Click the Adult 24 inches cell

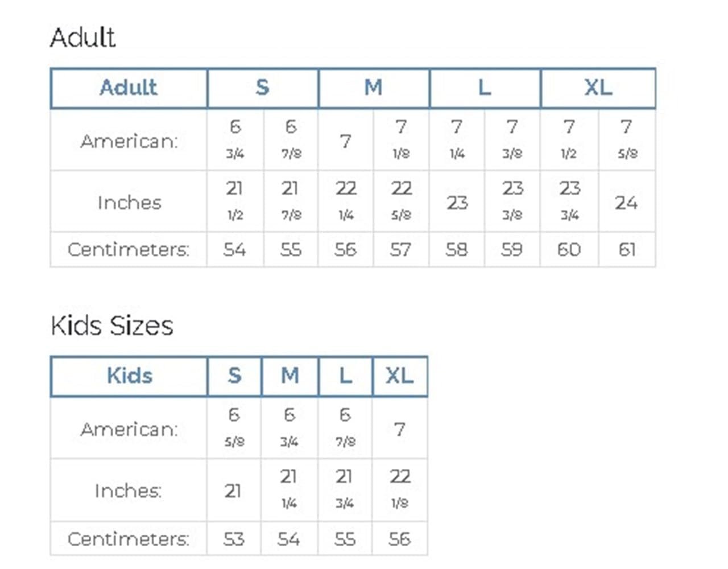coord(627,201)
